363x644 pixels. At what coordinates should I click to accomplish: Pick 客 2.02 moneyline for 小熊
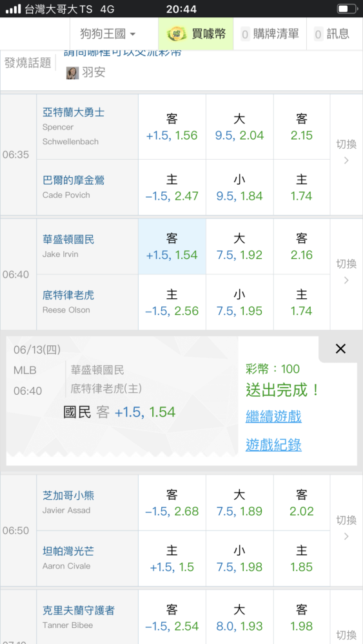click(x=302, y=503)
